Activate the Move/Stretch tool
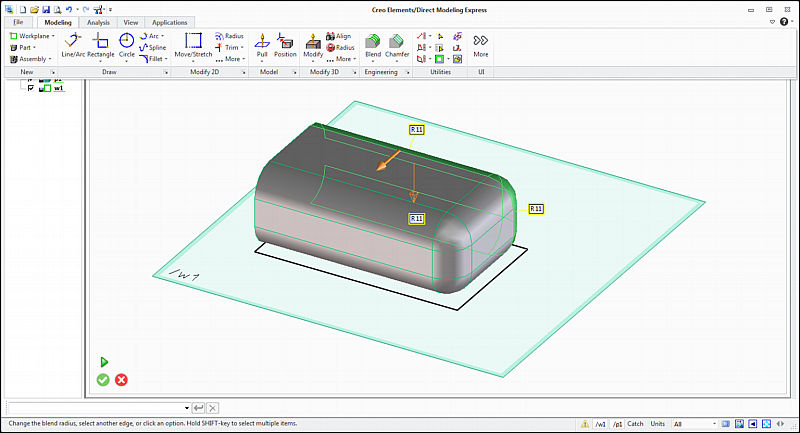 coord(193,45)
